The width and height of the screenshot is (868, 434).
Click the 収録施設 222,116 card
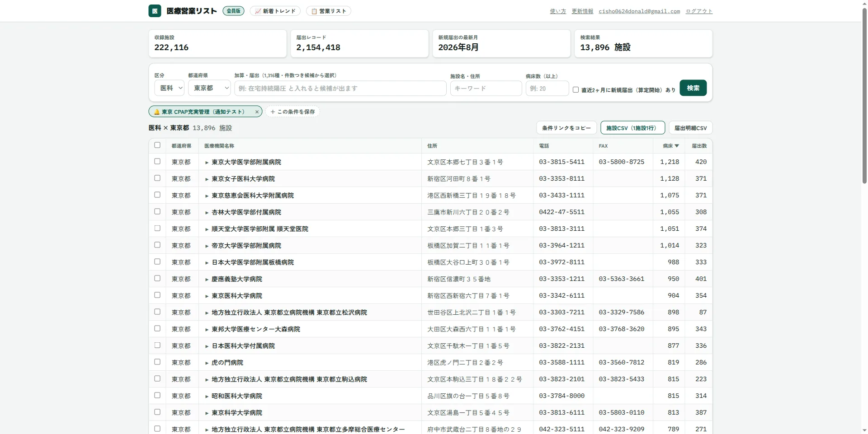(217, 43)
